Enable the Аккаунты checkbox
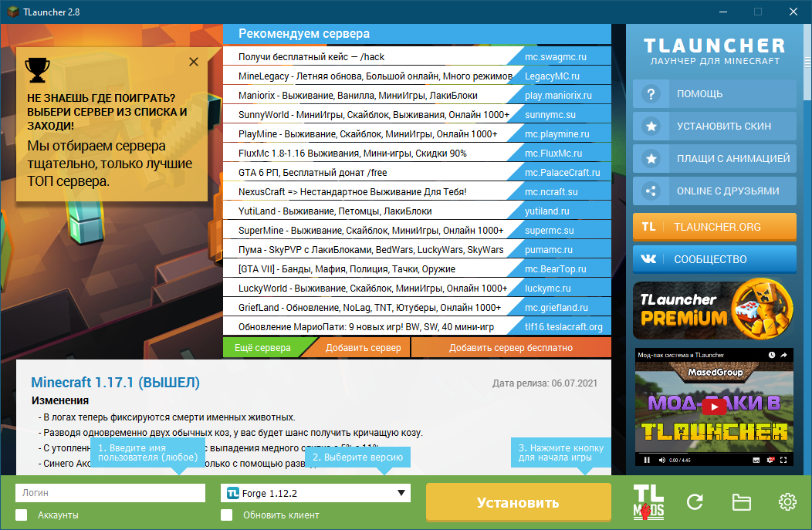The image size is (812, 530). [22, 515]
